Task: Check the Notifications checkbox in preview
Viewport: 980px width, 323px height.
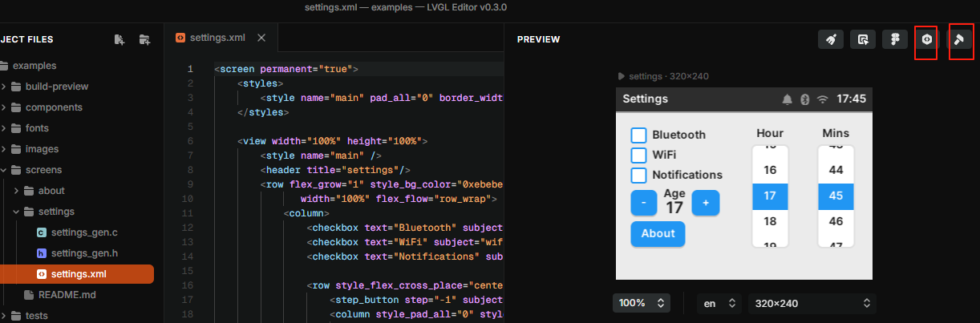Action: 638,175
